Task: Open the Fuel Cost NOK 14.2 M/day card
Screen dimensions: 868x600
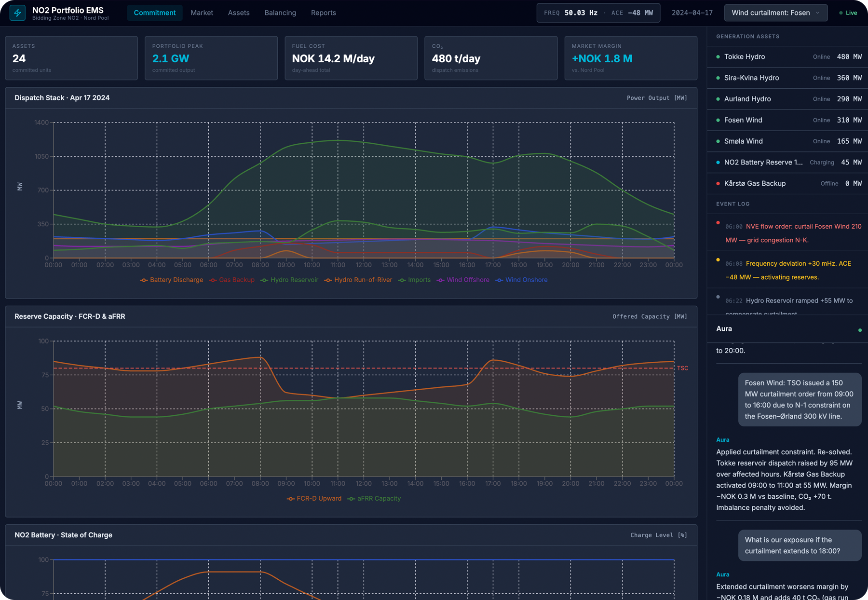Action: tap(351, 58)
